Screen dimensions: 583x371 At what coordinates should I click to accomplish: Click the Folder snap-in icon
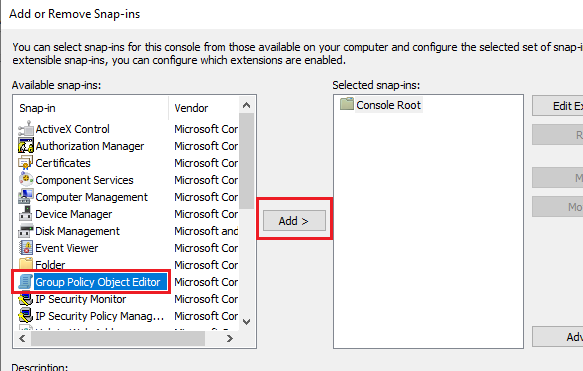[26, 264]
